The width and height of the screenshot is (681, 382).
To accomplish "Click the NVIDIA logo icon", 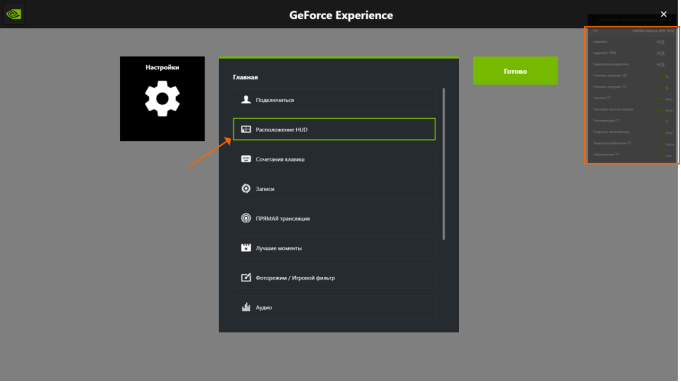I will [x=14, y=14].
